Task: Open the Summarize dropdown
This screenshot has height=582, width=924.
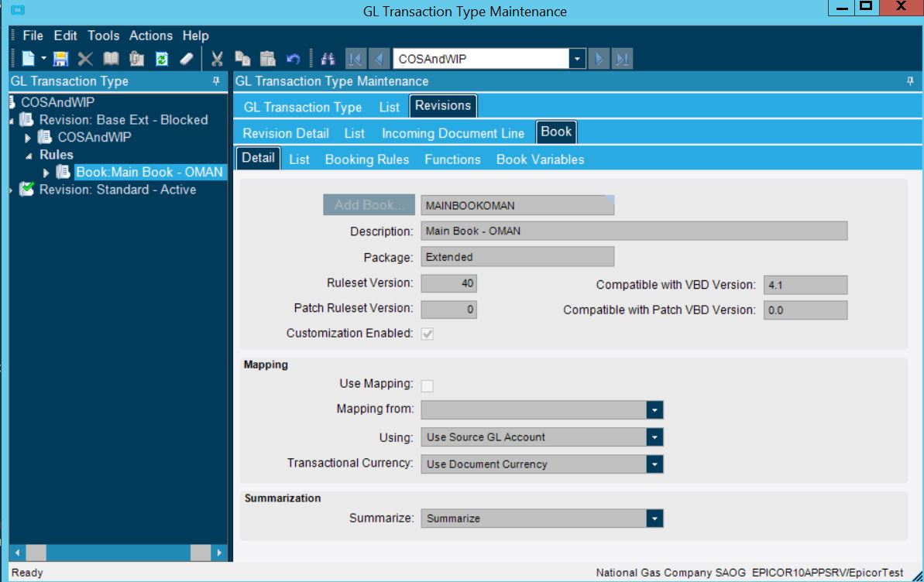Action: point(654,519)
